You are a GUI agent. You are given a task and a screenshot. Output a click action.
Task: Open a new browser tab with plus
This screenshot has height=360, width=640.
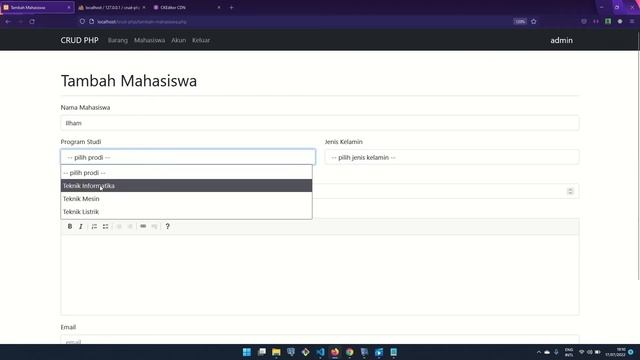(231, 7)
